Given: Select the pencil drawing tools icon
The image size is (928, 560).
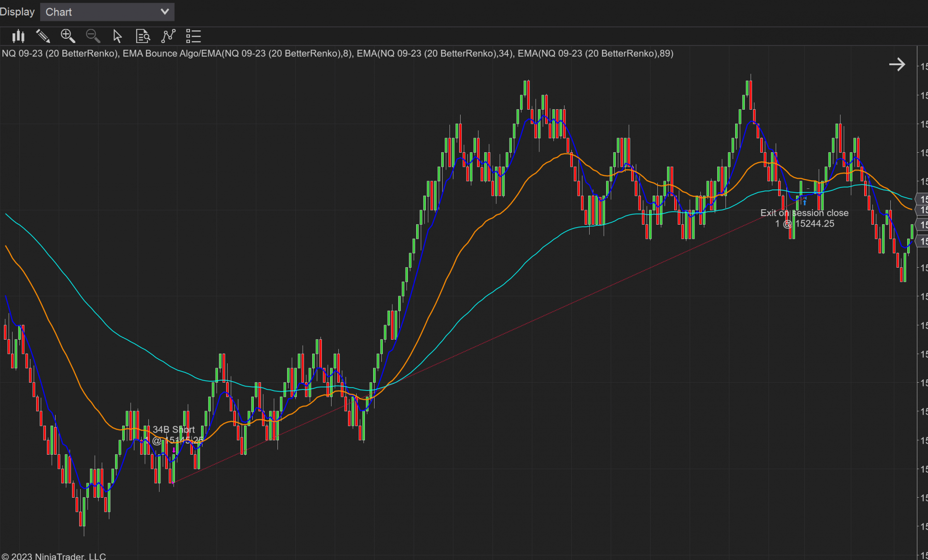Looking at the screenshot, I should [43, 36].
